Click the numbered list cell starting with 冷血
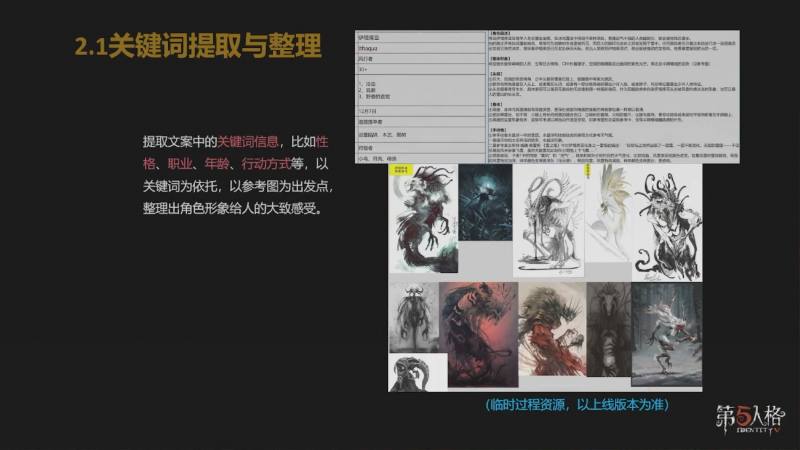This screenshot has height=450, width=800. point(420,90)
